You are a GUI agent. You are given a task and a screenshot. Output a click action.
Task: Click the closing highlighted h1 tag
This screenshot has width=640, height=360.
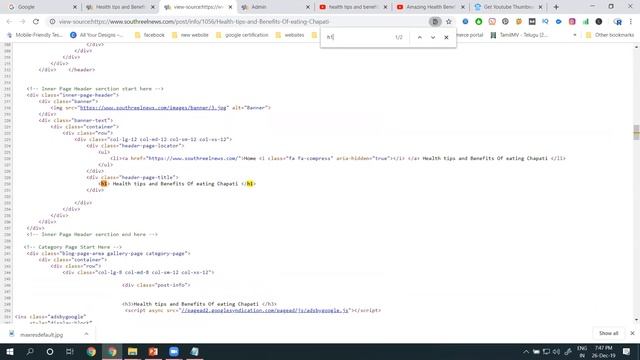point(250,184)
